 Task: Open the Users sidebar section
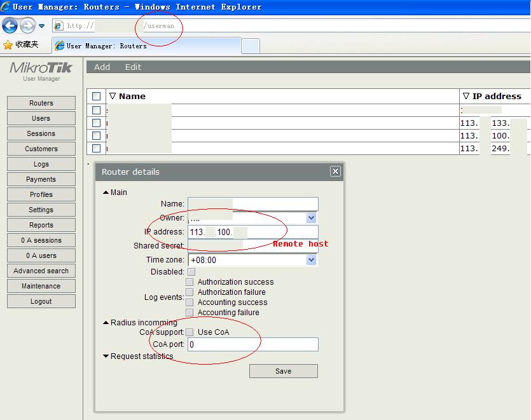coord(41,118)
